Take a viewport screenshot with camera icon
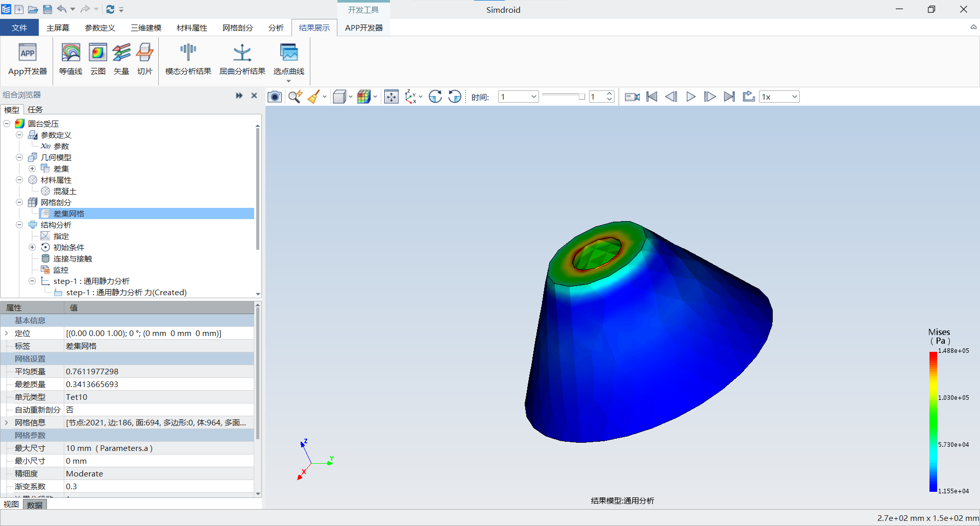 click(275, 97)
